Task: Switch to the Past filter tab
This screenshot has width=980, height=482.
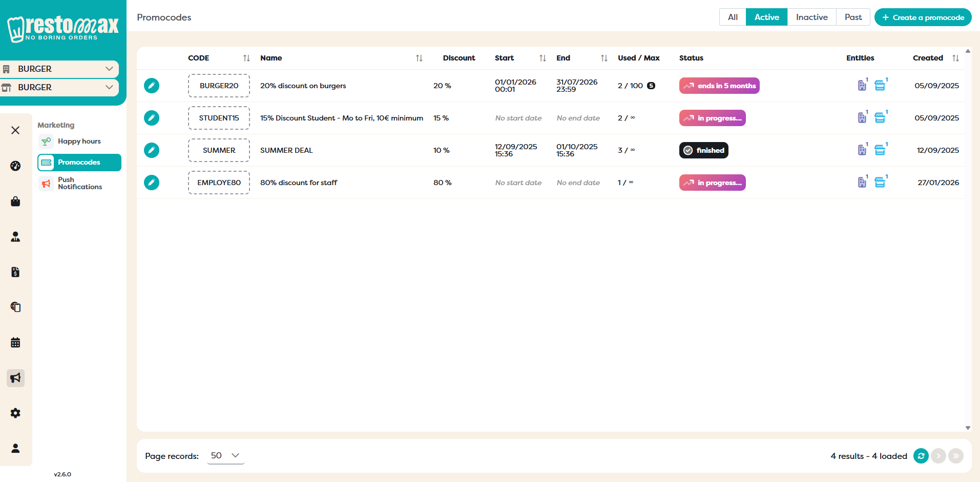Action: (853, 17)
